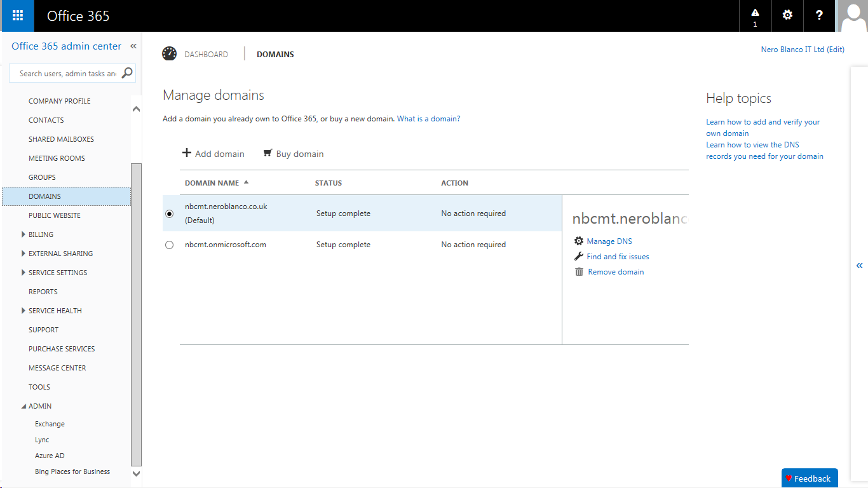Click the Nero Blanco IT Ltd (Edit) link
This screenshot has width=868, height=488.
[x=803, y=50]
